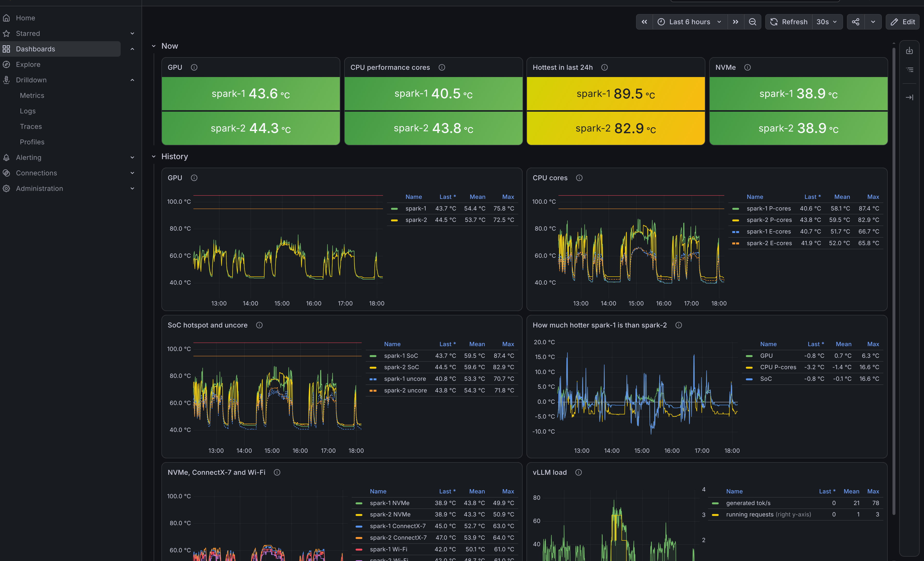This screenshot has height=561, width=924.
Task: Open the Last 6 hours time picker
Action: point(690,22)
